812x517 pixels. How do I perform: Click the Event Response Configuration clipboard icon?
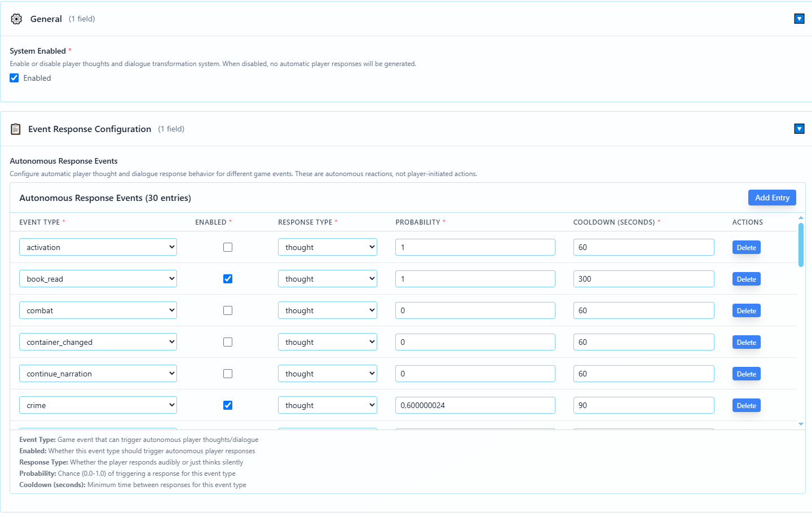pyautogui.click(x=16, y=129)
